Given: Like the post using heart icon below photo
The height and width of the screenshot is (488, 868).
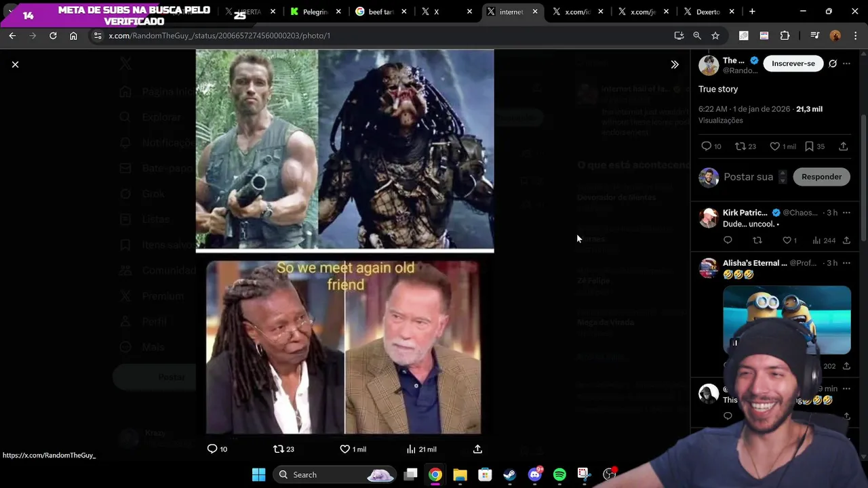Looking at the screenshot, I should click(x=344, y=449).
